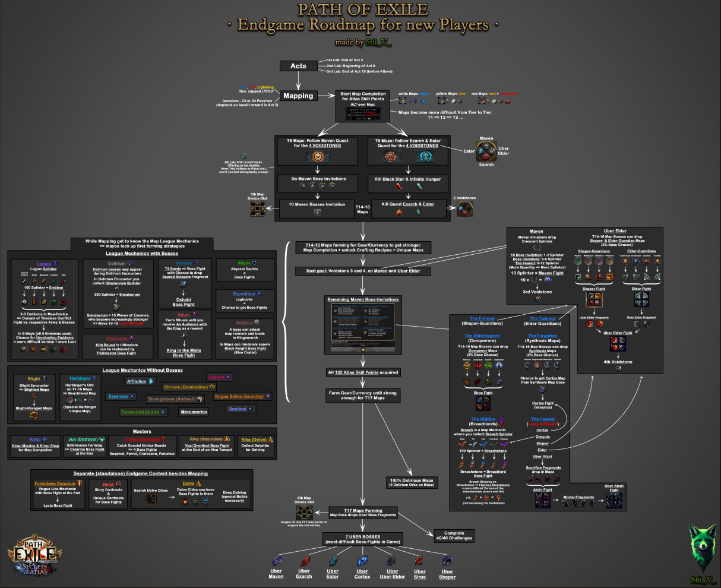This screenshot has width=721, height=588.
Task: Click the 7 UBER BOSSES box
Action: (362, 539)
